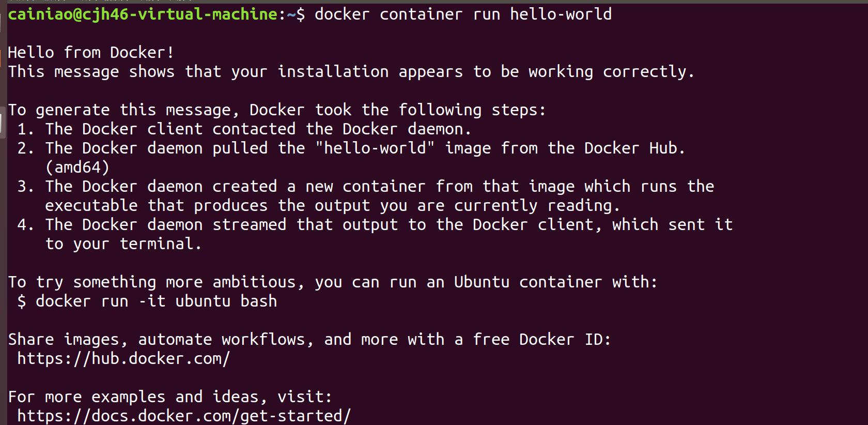Click step 4 'The Docker daemon streamed' line
868x425 pixels.
375,225
